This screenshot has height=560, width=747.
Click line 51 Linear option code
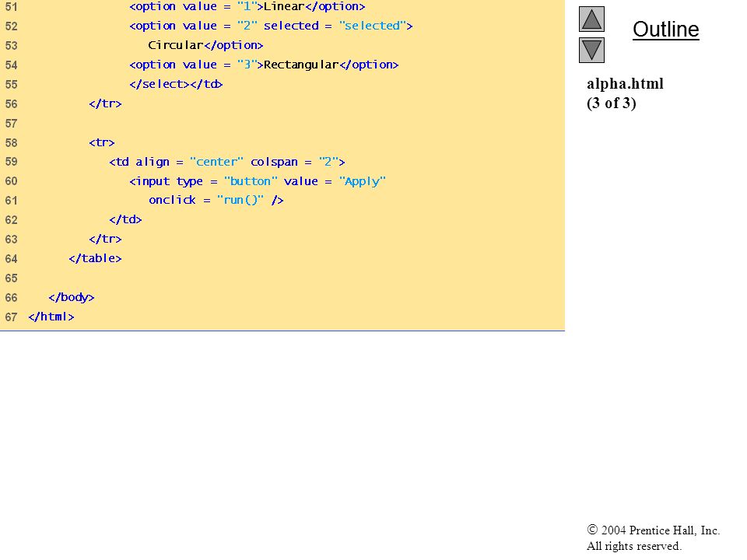click(247, 7)
